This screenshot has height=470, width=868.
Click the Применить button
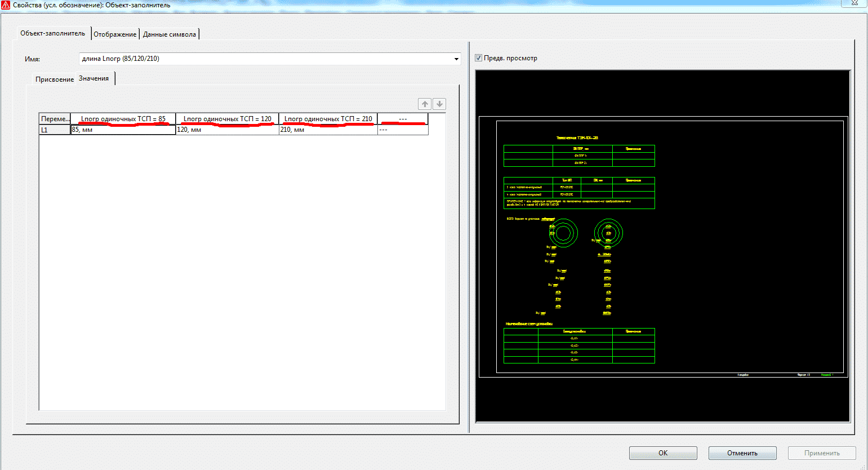tap(822, 453)
